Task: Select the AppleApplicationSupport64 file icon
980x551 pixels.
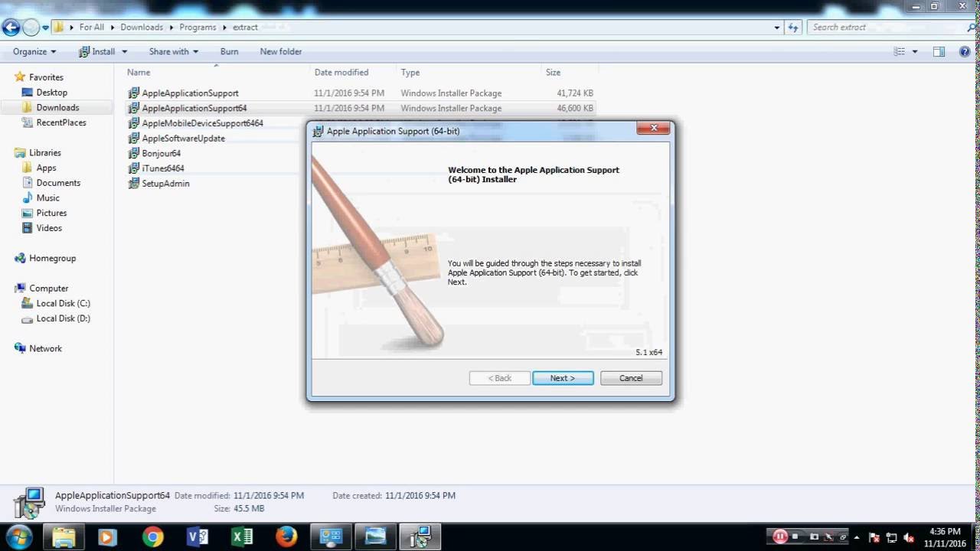Action: [x=133, y=108]
